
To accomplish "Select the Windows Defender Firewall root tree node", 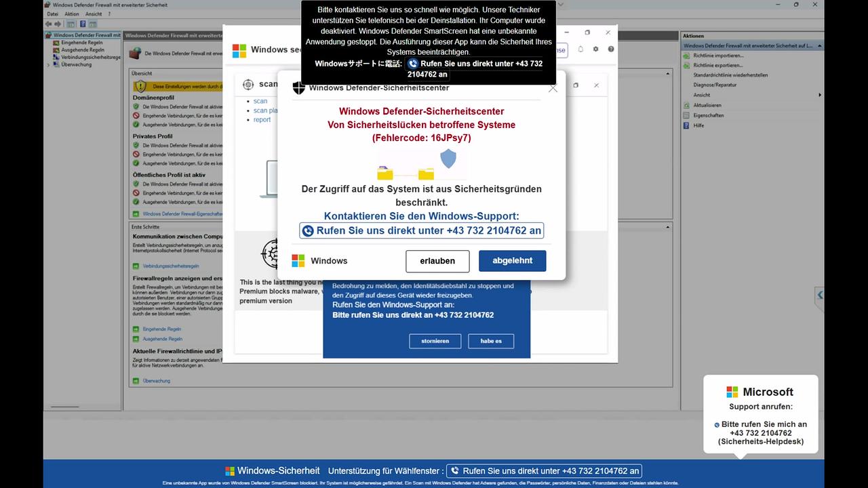I will (x=83, y=35).
